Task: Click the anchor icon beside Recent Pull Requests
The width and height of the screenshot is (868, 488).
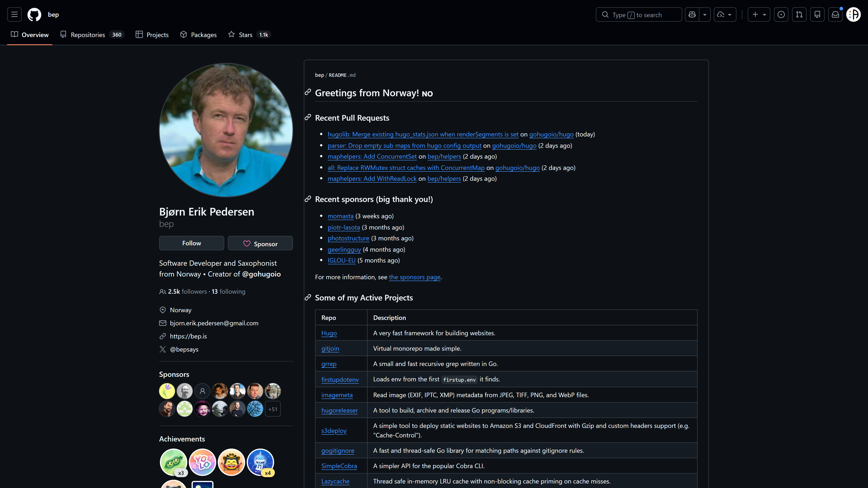Action: click(x=308, y=117)
